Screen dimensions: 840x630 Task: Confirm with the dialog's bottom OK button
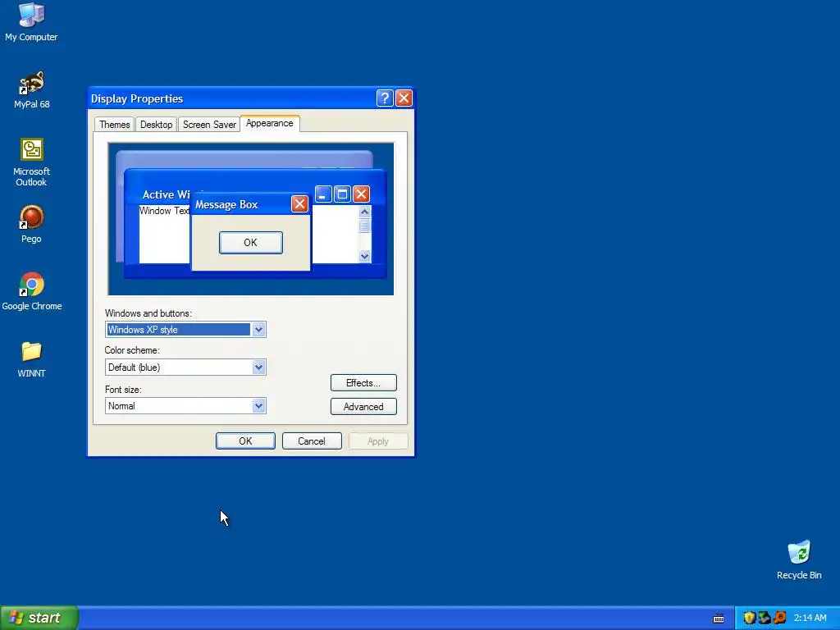tap(245, 441)
